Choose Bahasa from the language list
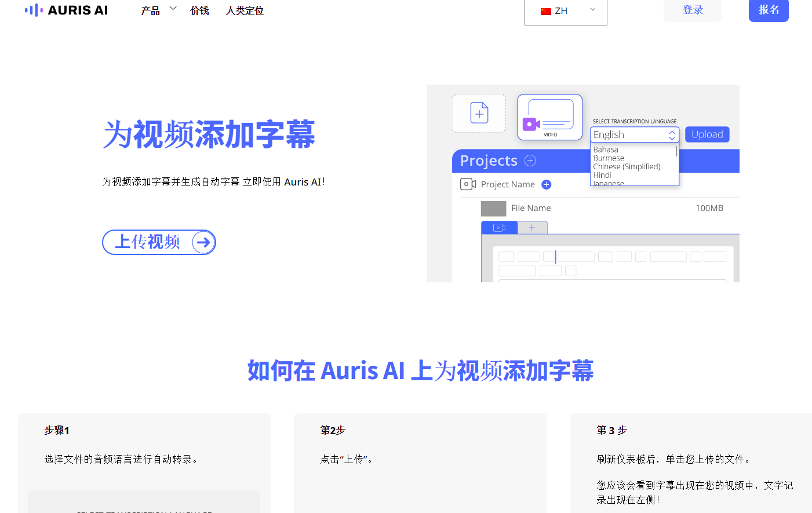This screenshot has width=812, height=513. (x=606, y=150)
